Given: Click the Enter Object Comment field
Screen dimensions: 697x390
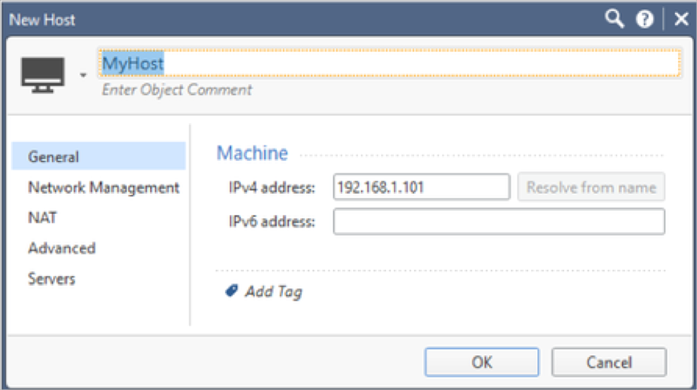Looking at the screenshot, I should point(177,90).
